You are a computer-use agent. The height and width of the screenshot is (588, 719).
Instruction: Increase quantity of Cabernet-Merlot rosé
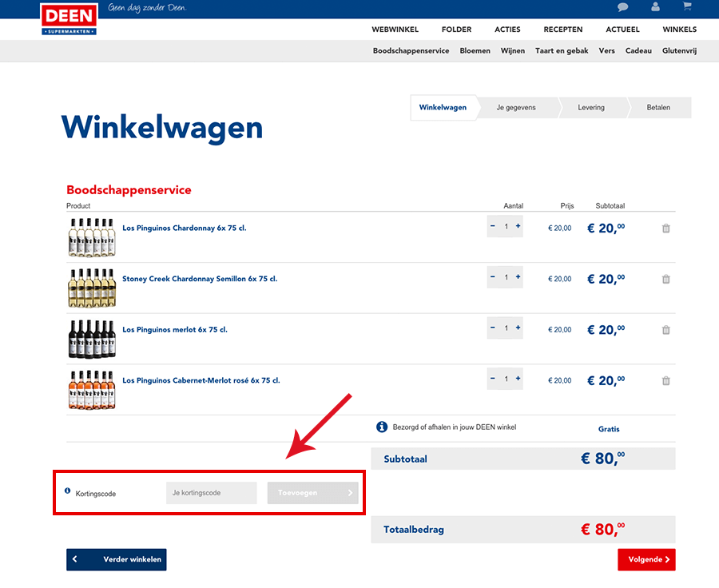(x=518, y=379)
